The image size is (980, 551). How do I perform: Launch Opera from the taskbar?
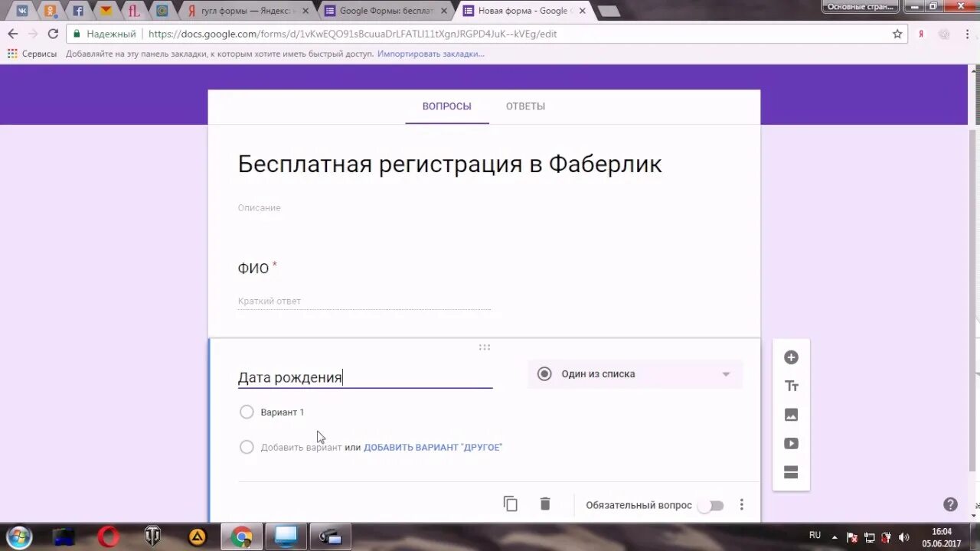point(109,536)
